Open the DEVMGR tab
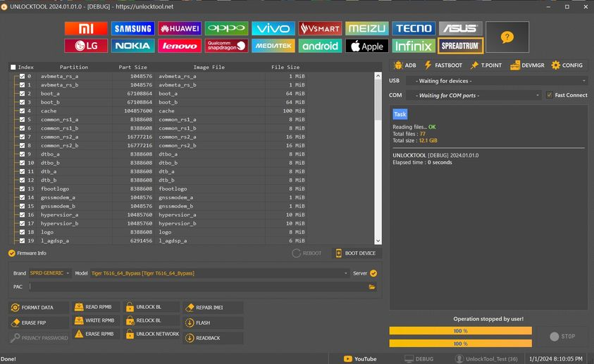 (527, 65)
